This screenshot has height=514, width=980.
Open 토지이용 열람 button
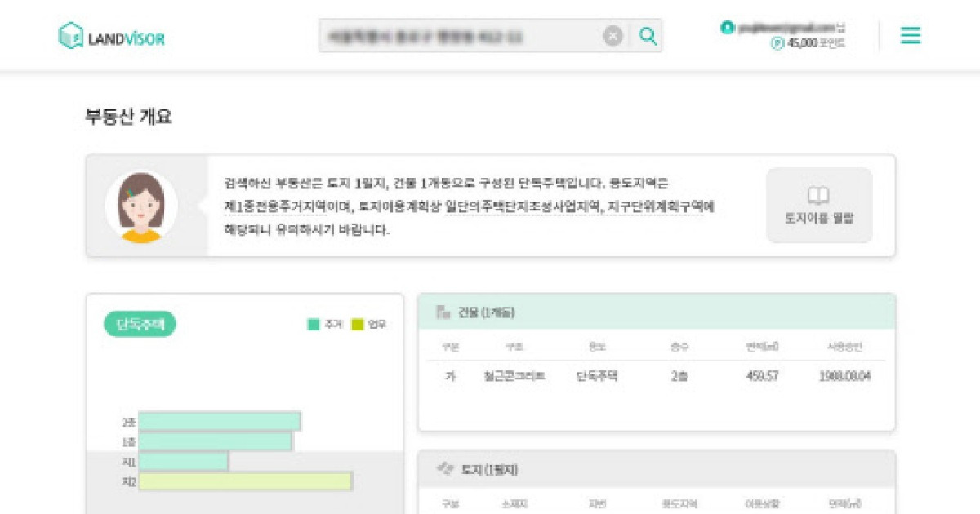(x=819, y=206)
